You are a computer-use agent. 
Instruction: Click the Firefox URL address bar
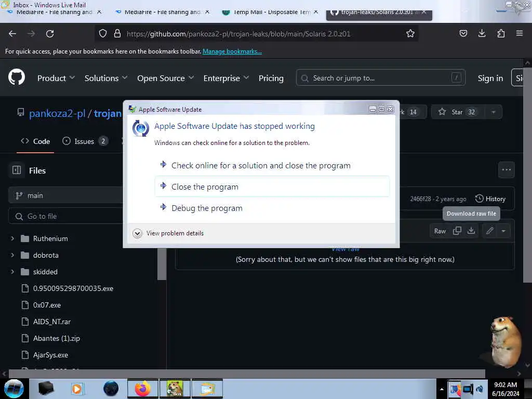tap(256, 34)
